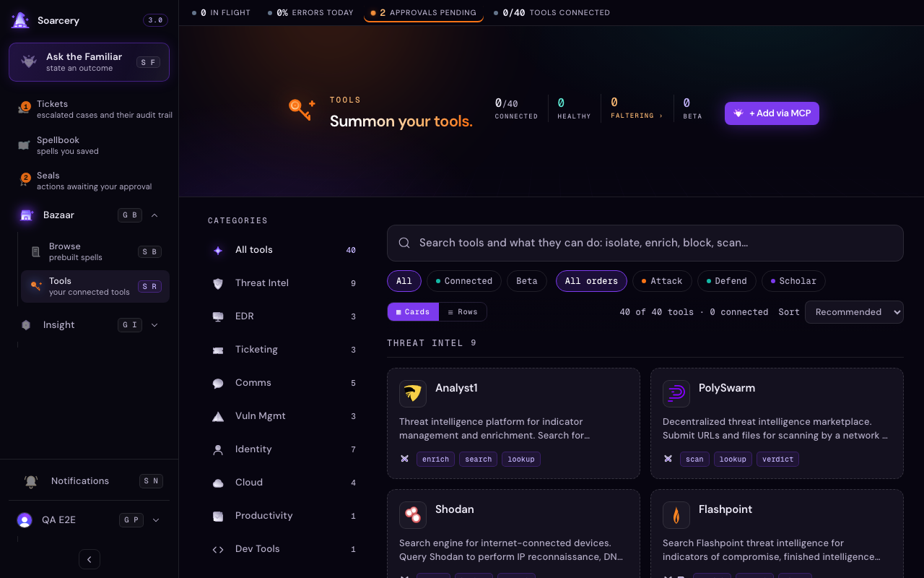Click Errors Today status indicator
This screenshot has width=924, height=578.
click(x=310, y=12)
